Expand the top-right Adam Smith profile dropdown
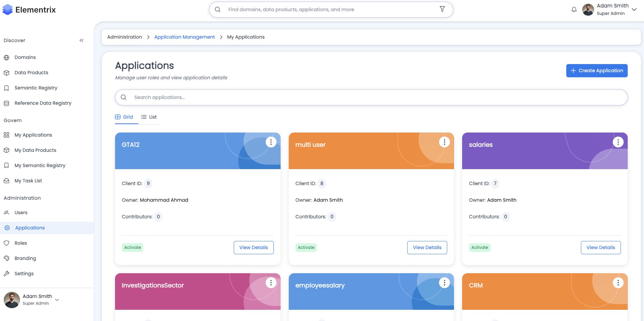This screenshot has height=321, width=644. tap(634, 9)
